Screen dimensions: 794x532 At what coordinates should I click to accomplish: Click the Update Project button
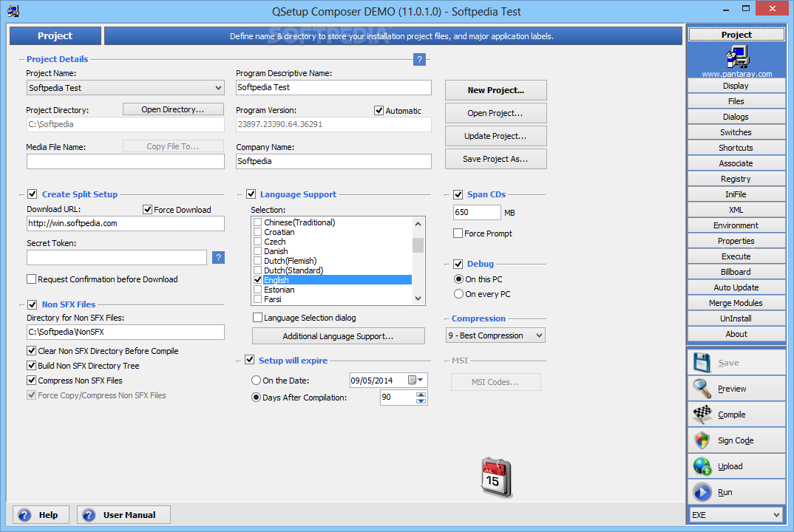click(x=496, y=136)
